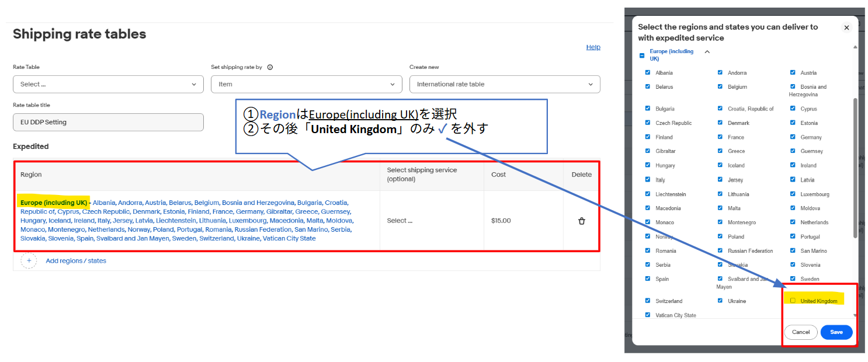
Task: Uncheck the Gibraltar checkbox
Action: [x=647, y=151]
